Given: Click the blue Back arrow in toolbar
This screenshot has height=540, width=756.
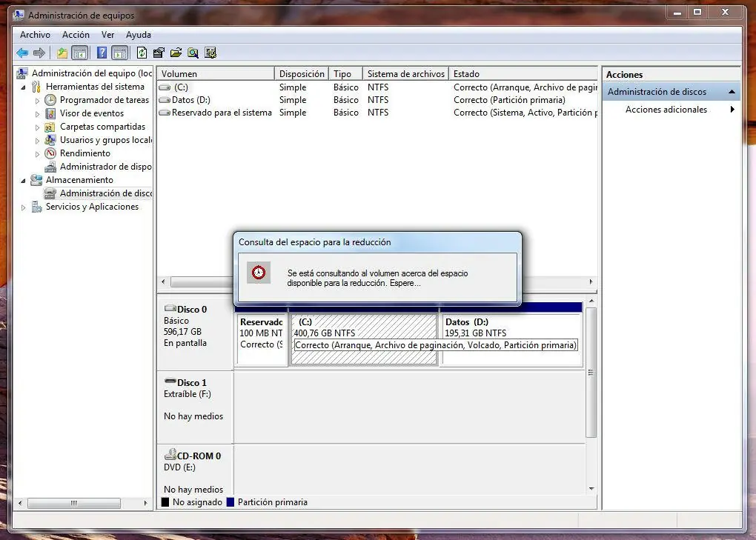Looking at the screenshot, I should (22, 53).
